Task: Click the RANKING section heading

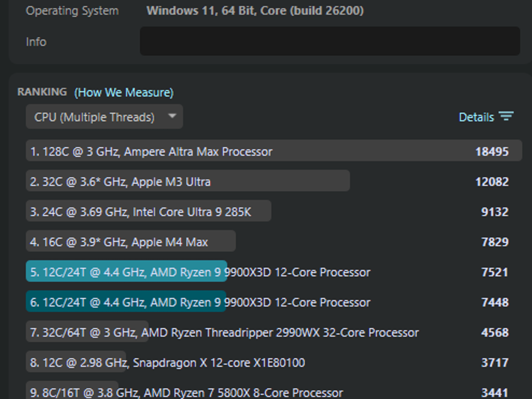Action: tap(42, 92)
